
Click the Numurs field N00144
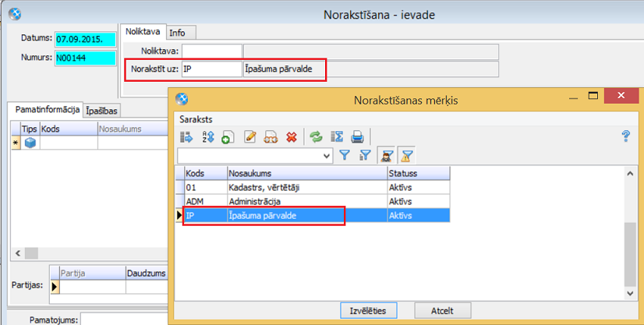pos(86,58)
